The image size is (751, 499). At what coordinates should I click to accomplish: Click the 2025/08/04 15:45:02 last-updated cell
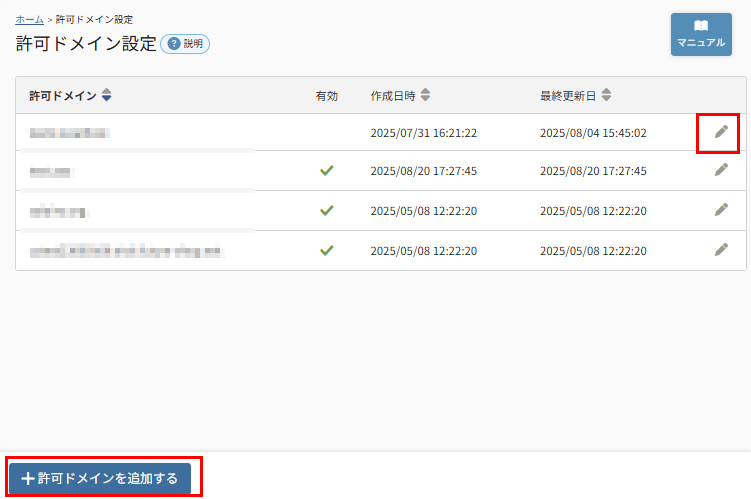pos(593,132)
